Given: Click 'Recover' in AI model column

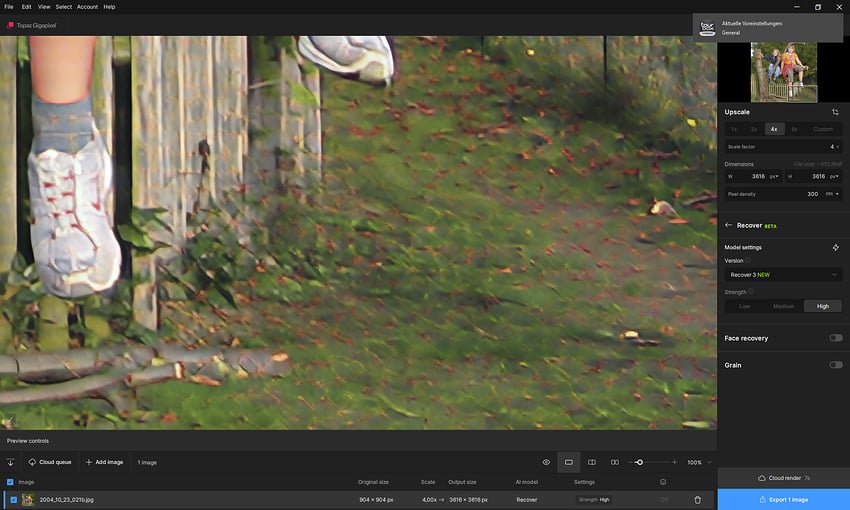Looking at the screenshot, I should pyautogui.click(x=526, y=500).
